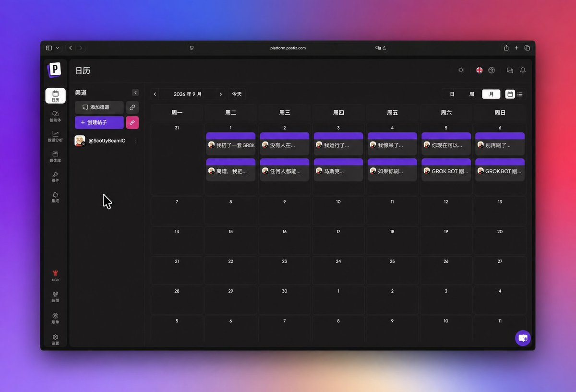Viewport: 576px width, 392px height.
Task: Reload the page in Safari
Action: 384,48
